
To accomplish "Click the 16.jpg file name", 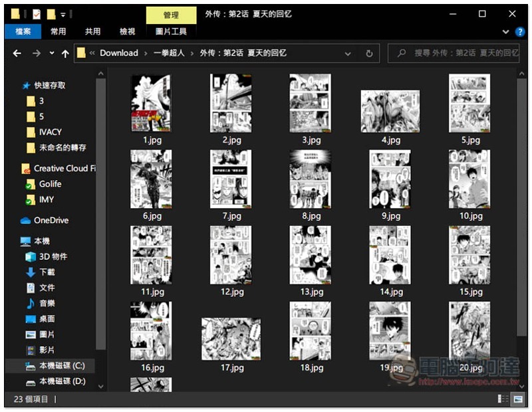I will pyautogui.click(x=153, y=368).
